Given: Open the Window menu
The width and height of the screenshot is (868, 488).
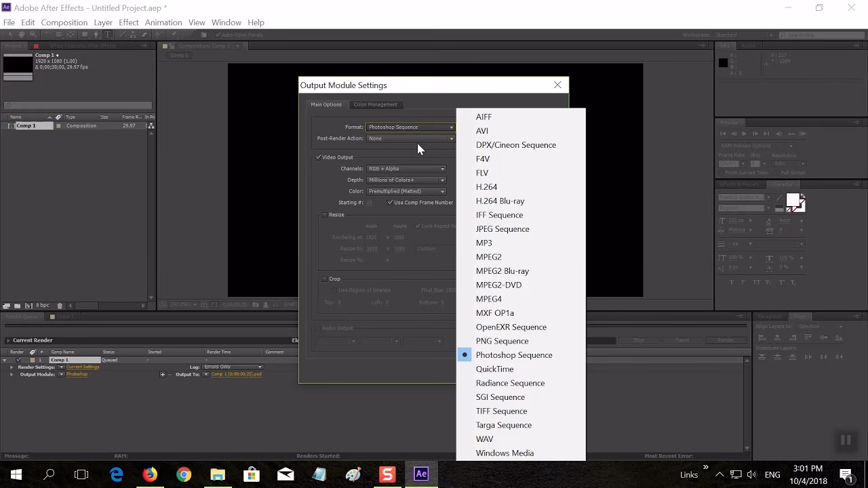Looking at the screenshot, I should click(x=226, y=22).
